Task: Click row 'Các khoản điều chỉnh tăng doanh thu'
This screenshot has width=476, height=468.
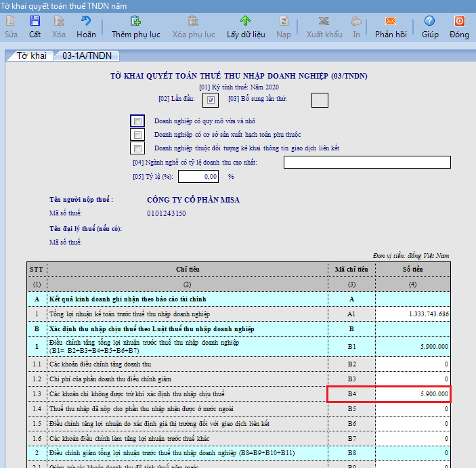Action: tap(238, 364)
